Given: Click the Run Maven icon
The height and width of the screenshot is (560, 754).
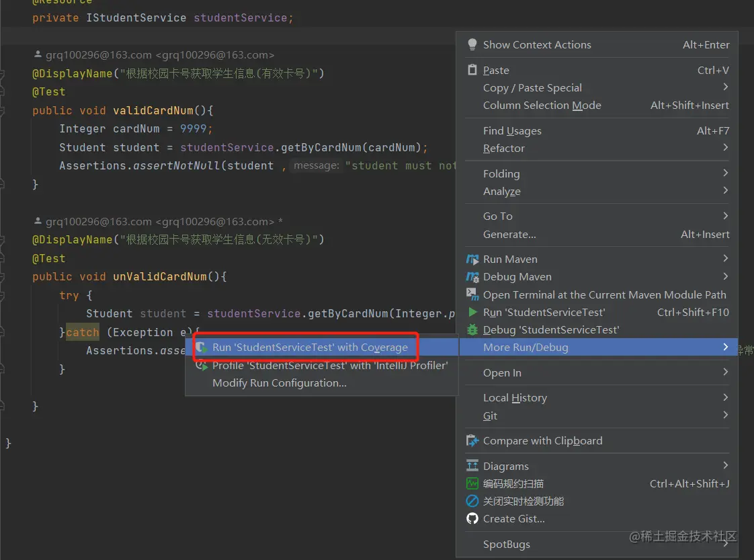Looking at the screenshot, I should tap(472, 259).
